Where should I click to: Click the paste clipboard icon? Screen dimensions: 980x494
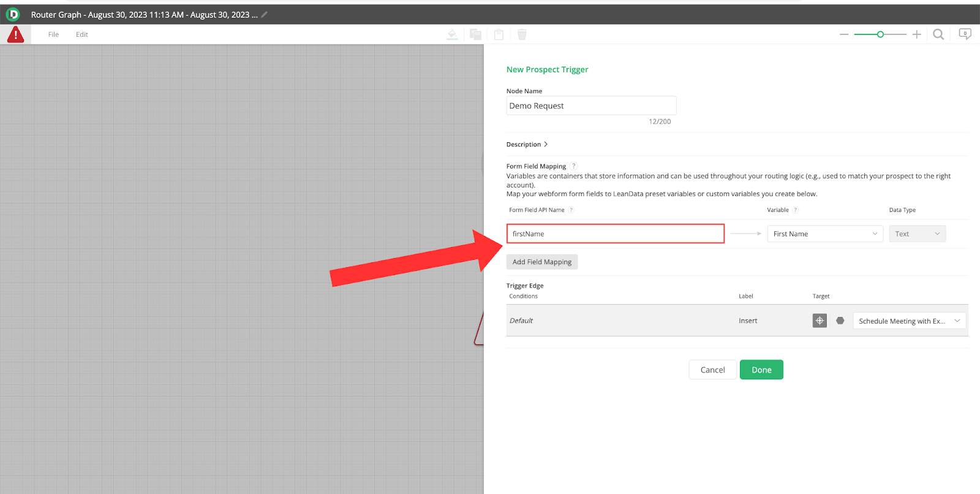tap(499, 34)
